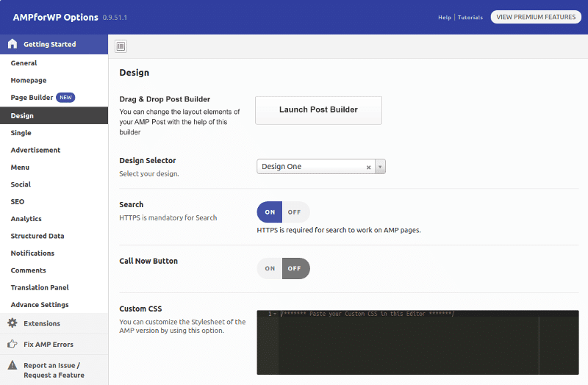This screenshot has width=588, height=385.
Task: Go to the Homepage settings
Action: tap(54, 80)
